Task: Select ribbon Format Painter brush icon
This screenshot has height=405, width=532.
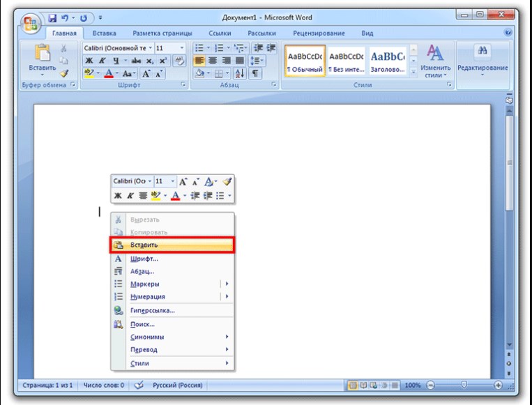Action: click(63, 73)
